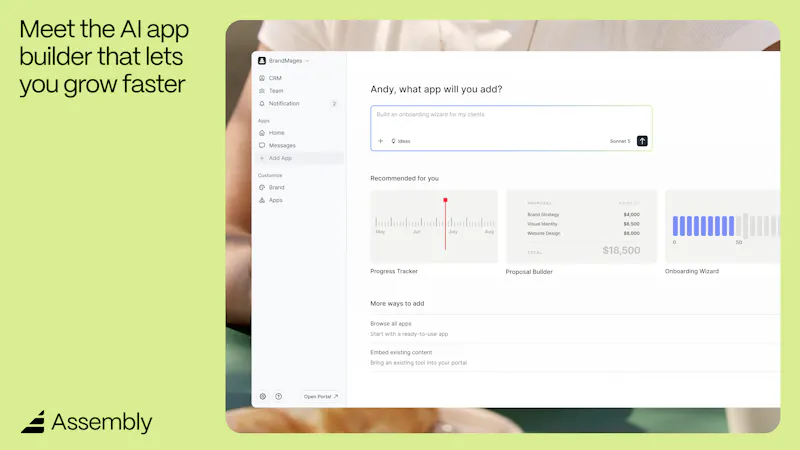The image size is (800, 450).
Task: Click the Proposal Builder label
Action: tap(529, 272)
